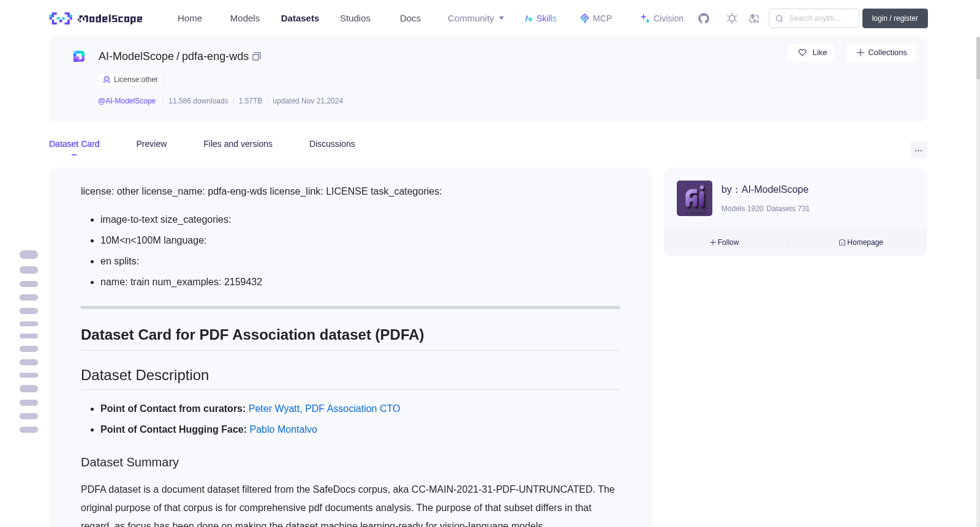Open the Pablo Montalvo contact link

coord(283,430)
